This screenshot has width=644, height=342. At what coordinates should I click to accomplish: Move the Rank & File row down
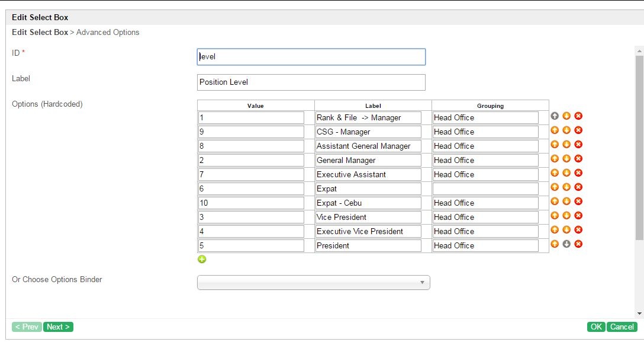[x=566, y=116]
